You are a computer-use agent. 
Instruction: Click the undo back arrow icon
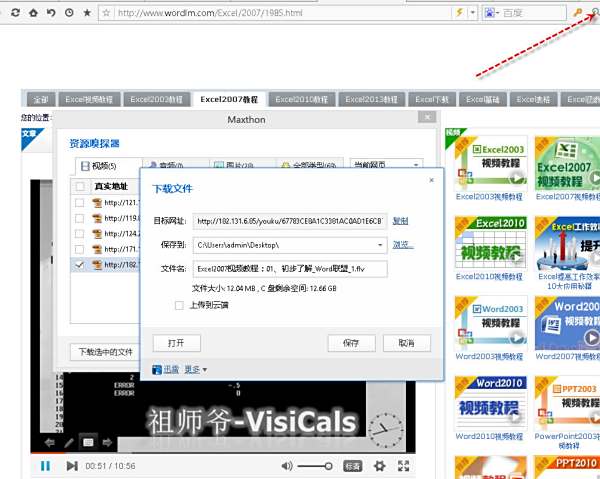[51, 13]
